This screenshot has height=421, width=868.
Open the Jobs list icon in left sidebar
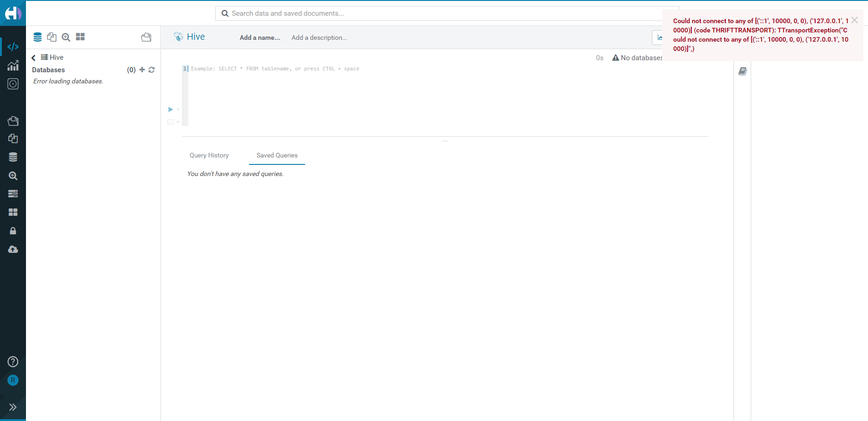point(13,194)
